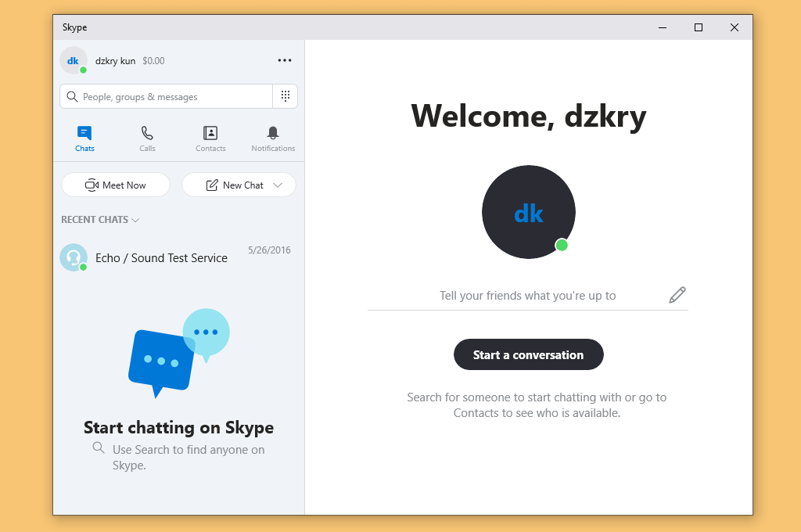Open the $0.00 Skype credit balance
This screenshot has width=801, height=532.
154,61
